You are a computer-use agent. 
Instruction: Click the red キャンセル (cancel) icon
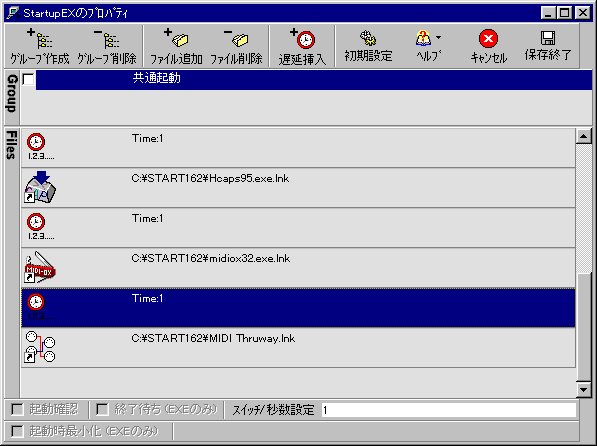coord(488,38)
